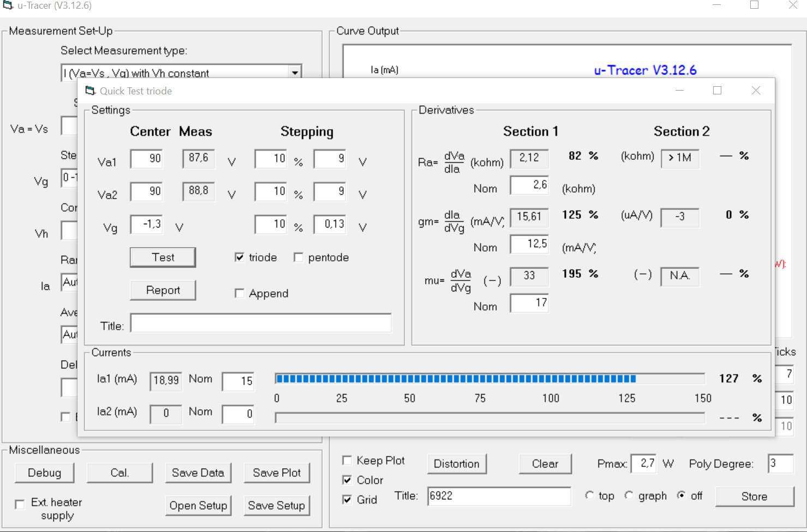The width and height of the screenshot is (807, 532).
Task: Click the Va1 stepping percent field
Action: (x=271, y=159)
